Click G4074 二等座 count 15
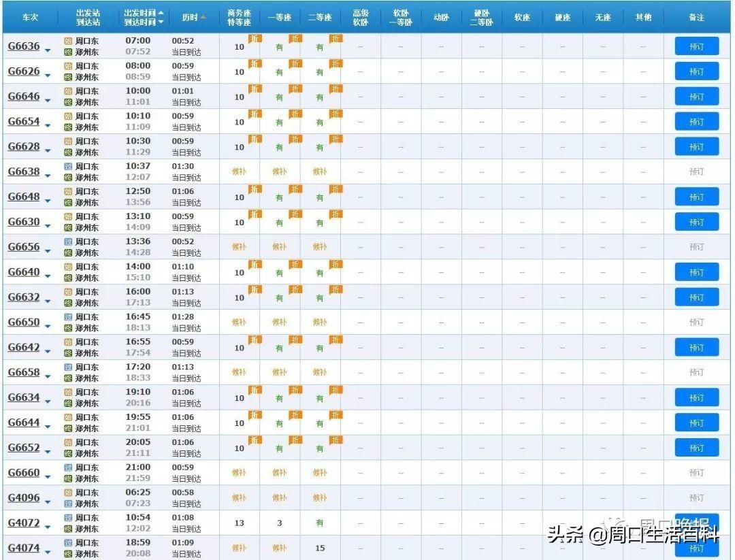Image resolution: width=735 pixels, height=560 pixels. tap(320, 548)
